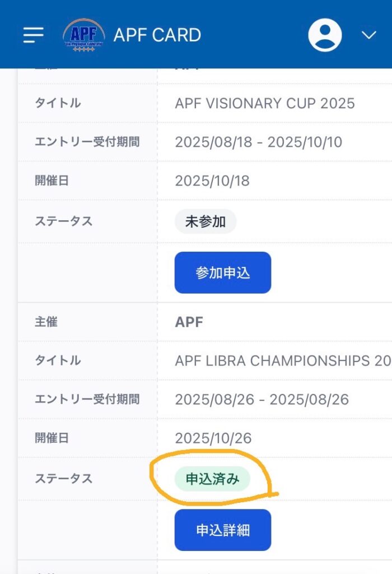Click 開催日 label beside 2025/10/26

click(x=52, y=438)
